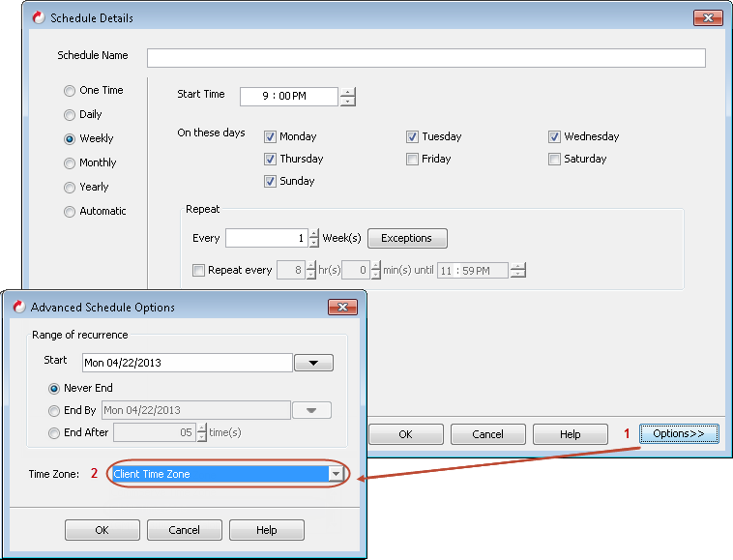The width and height of the screenshot is (733, 560).
Task: Open the Start date calendar dropdown
Action: tap(313, 363)
